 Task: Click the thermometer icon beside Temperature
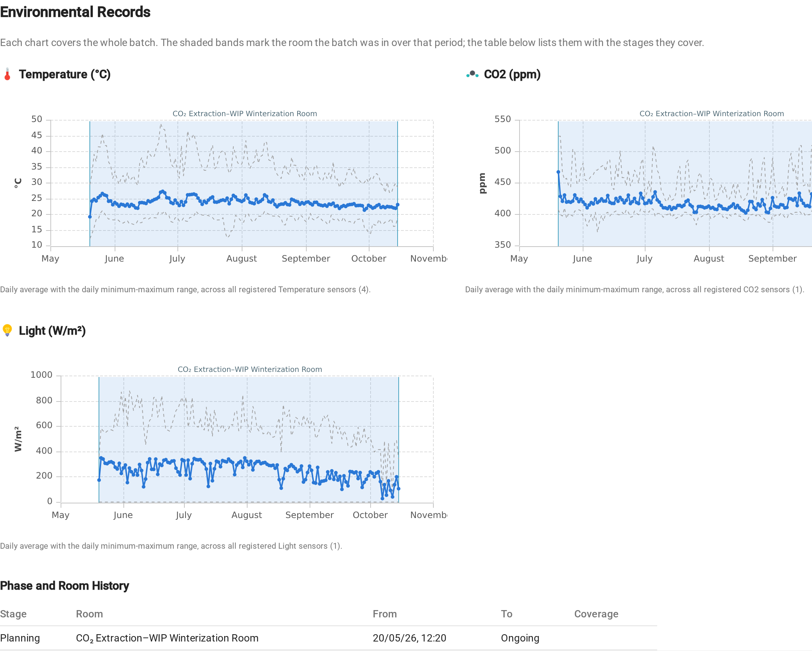click(7, 74)
